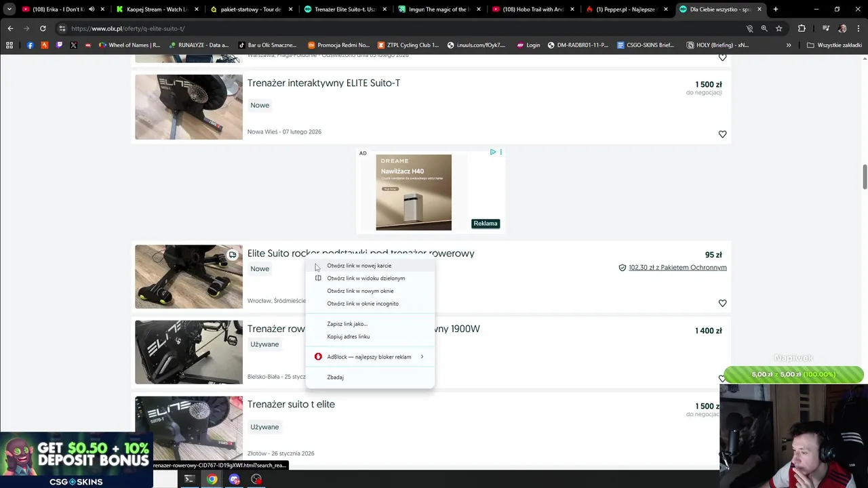This screenshot has width=868, height=488.
Task: Click 'Zbadaj' inspect entry
Action: (x=370, y=377)
